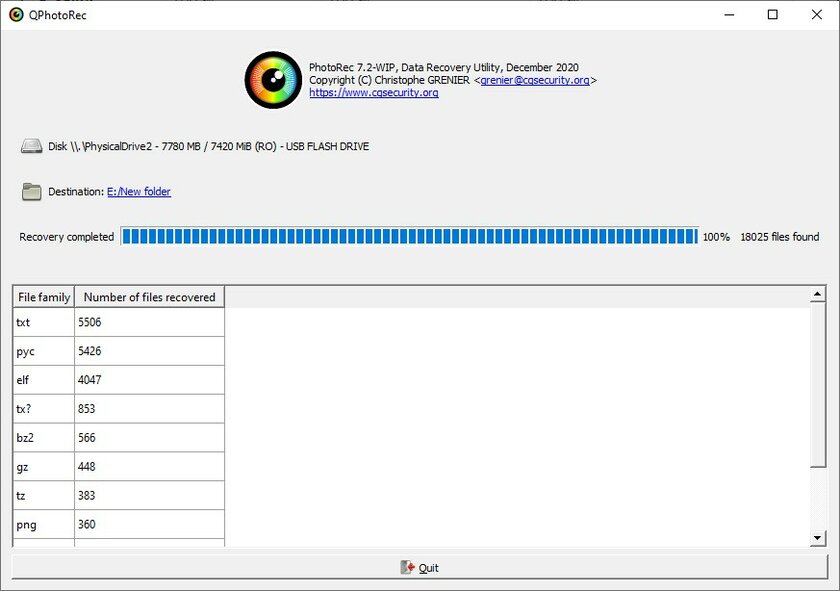The image size is (840, 591).
Task: Open the https://www.cgsecurity.org link
Action: (374, 92)
